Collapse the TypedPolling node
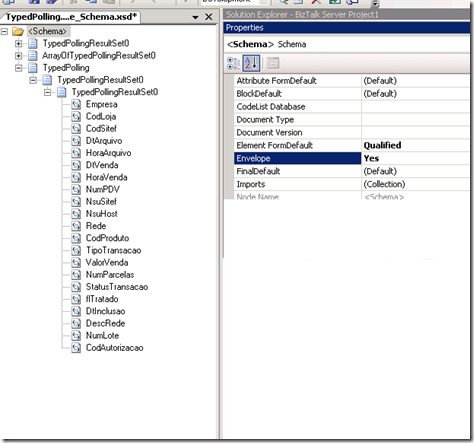This screenshot has width=474, height=443. click(x=19, y=68)
